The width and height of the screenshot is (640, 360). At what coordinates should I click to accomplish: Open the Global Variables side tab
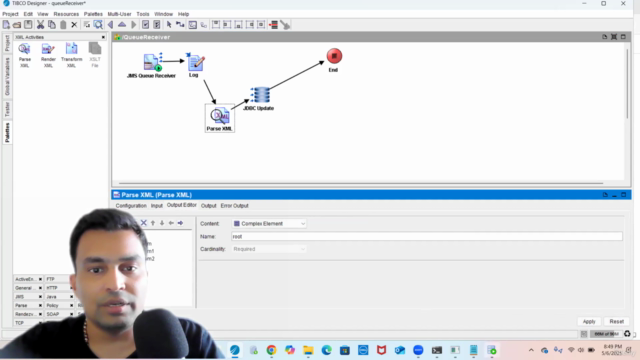(x=7, y=76)
